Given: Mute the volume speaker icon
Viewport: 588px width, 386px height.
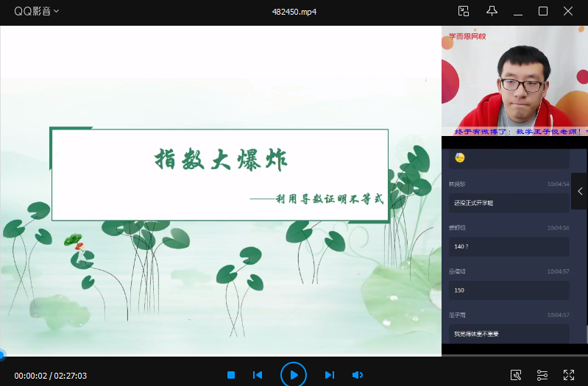Looking at the screenshot, I should 358,375.
